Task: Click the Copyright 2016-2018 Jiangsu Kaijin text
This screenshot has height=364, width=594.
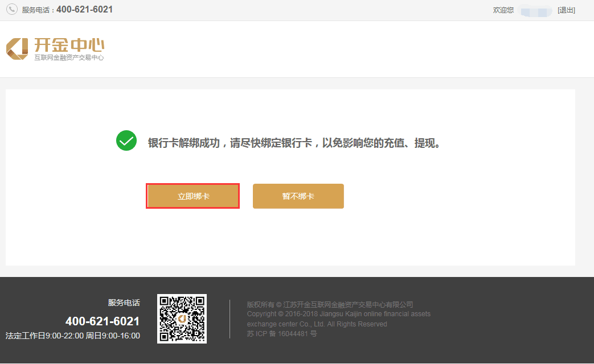Action: (x=339, y=314)
